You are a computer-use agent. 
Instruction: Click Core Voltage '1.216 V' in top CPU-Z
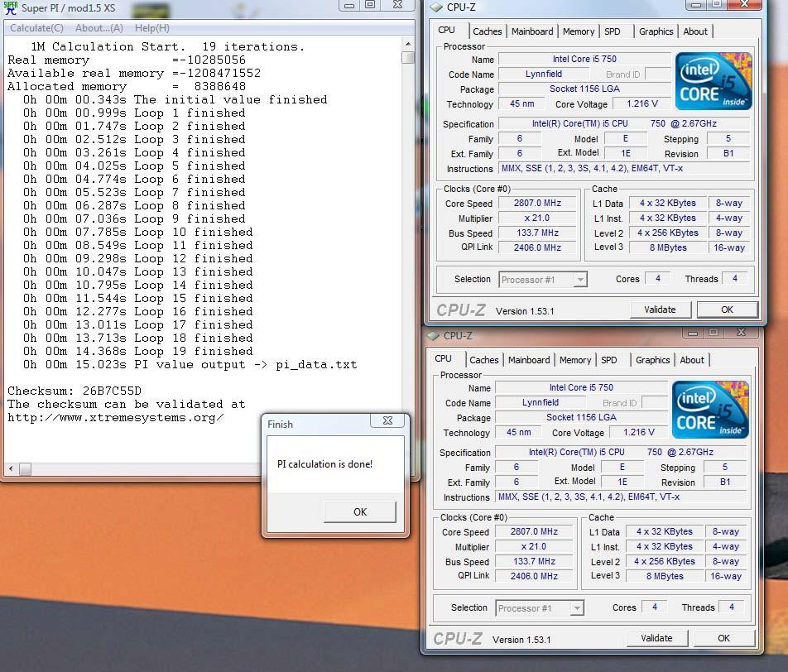click(641, 104)
